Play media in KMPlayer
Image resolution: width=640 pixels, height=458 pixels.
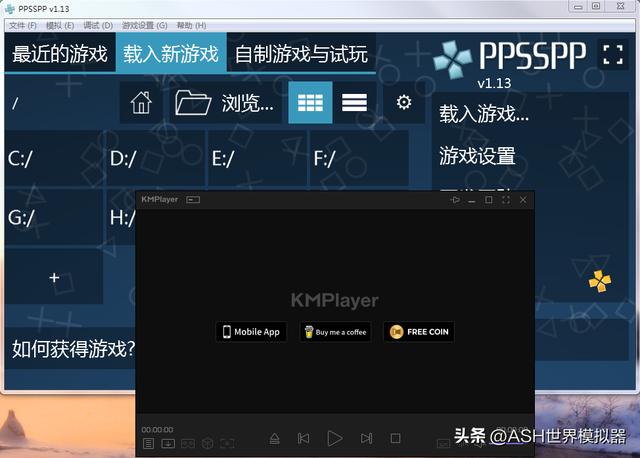335,438
